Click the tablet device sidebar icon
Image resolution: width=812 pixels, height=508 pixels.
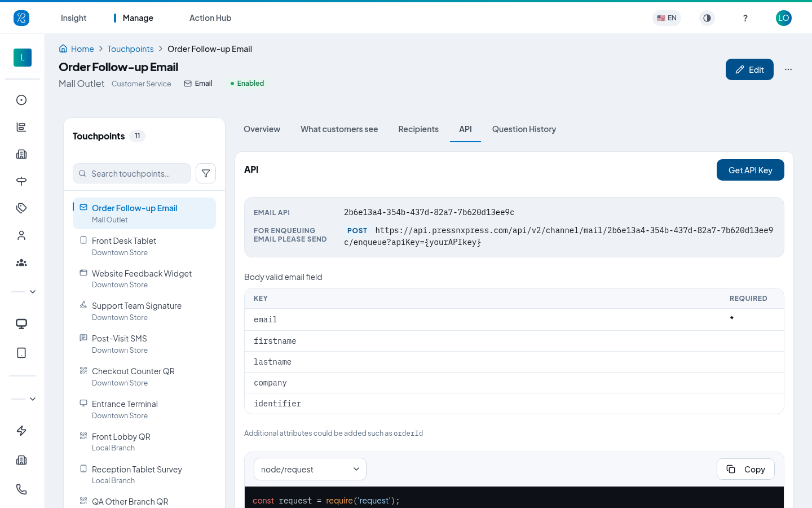coord(21,353)
